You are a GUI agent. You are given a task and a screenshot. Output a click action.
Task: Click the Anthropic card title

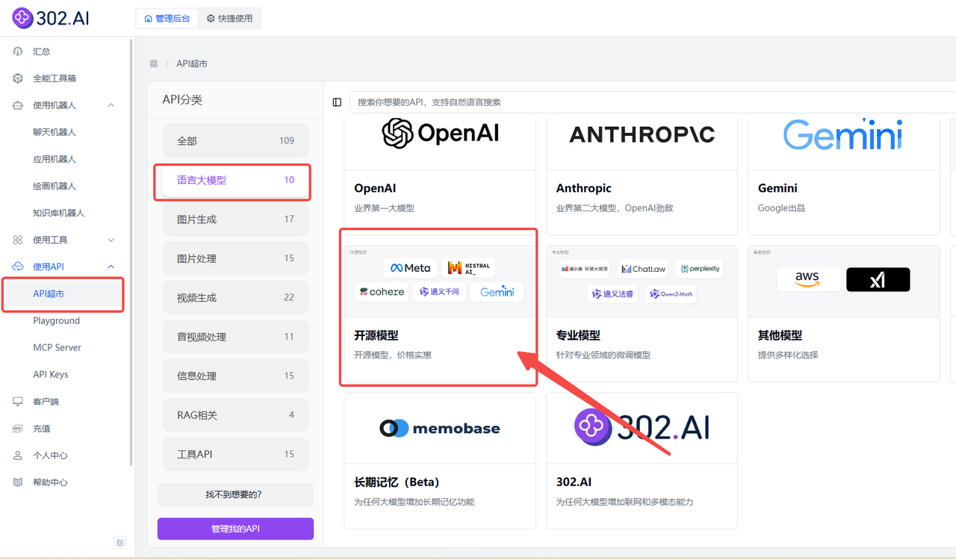pyautogui.click(x=584, y=188)
